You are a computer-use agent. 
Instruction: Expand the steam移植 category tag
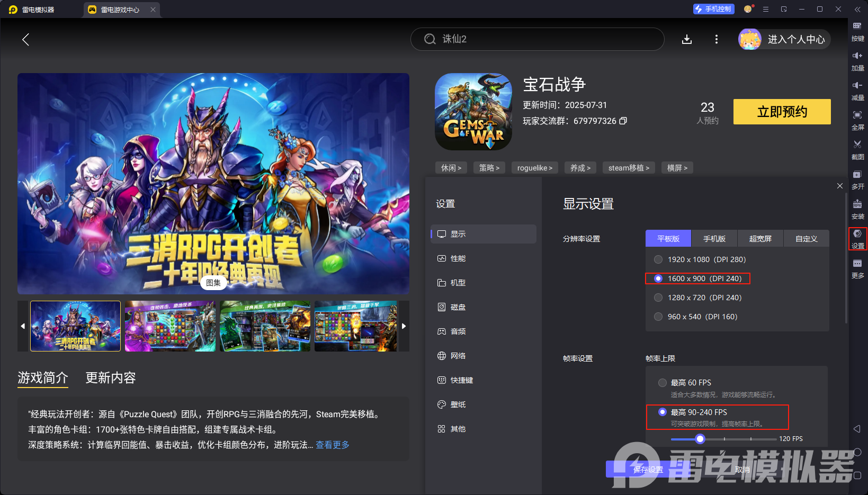(629, 167)
